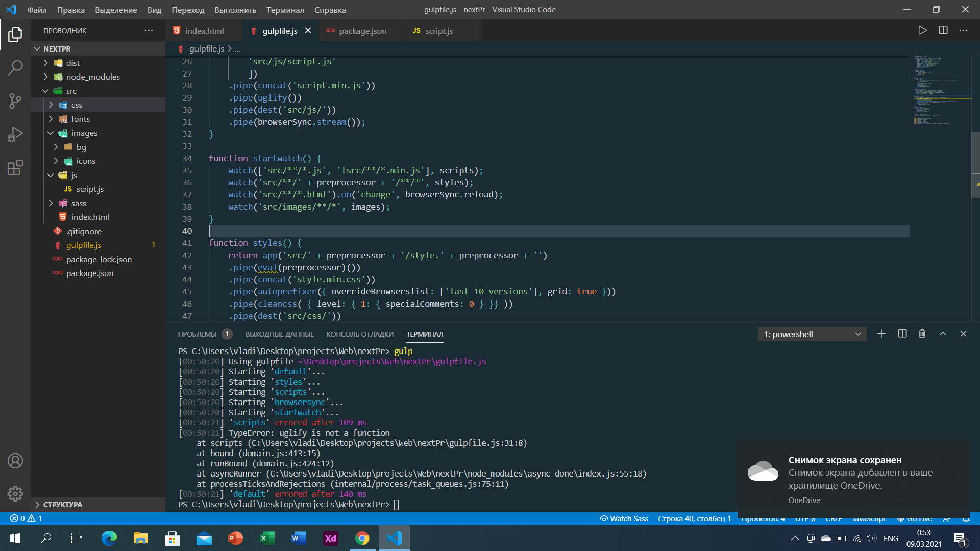This screenshot has width=980, height=551.
Task: Open Microsoft Edge from the taskbar
Action: point(109,538)
